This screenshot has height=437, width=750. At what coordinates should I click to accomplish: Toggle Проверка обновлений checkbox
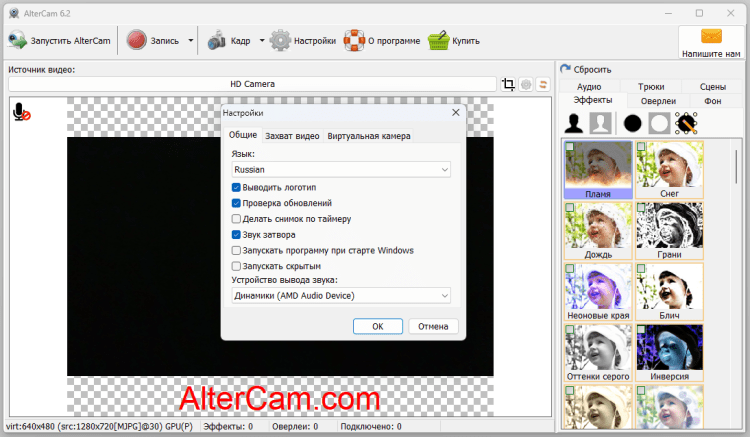tap(236, 203)
